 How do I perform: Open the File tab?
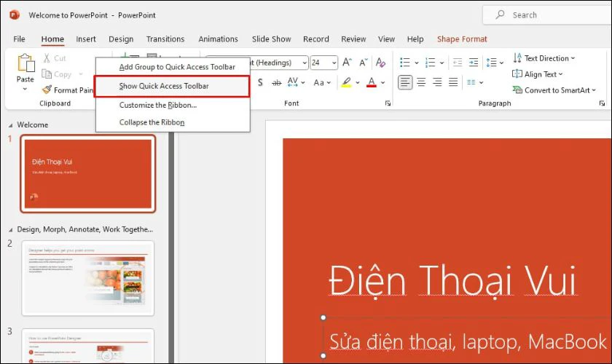click(19, 39)
